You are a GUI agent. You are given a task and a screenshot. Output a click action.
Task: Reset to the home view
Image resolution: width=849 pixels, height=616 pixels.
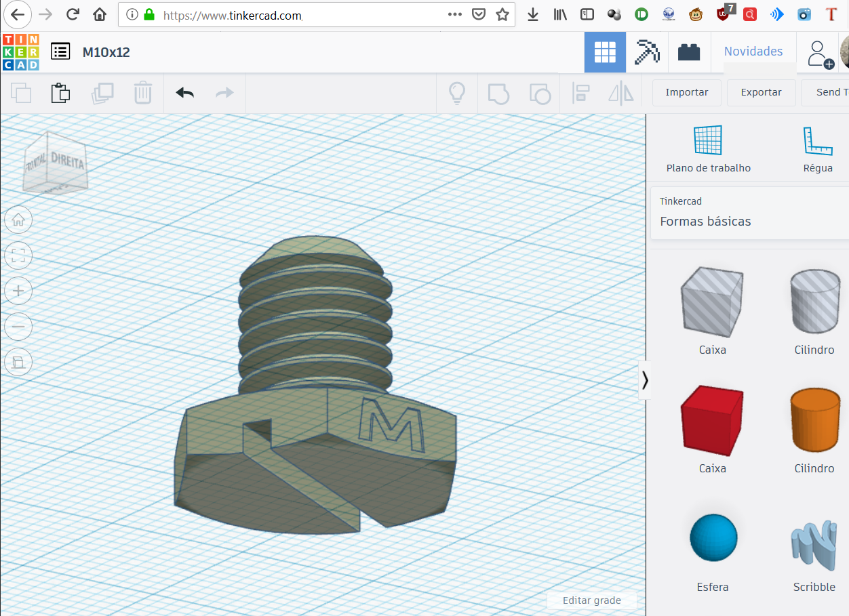(x=18, y=219)
